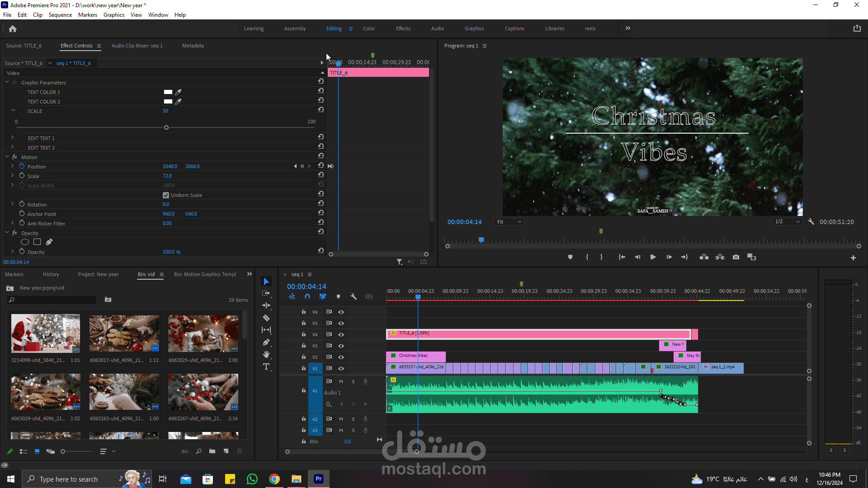
Task: Play the sequence in Program monitor
Action: point(653,257)
